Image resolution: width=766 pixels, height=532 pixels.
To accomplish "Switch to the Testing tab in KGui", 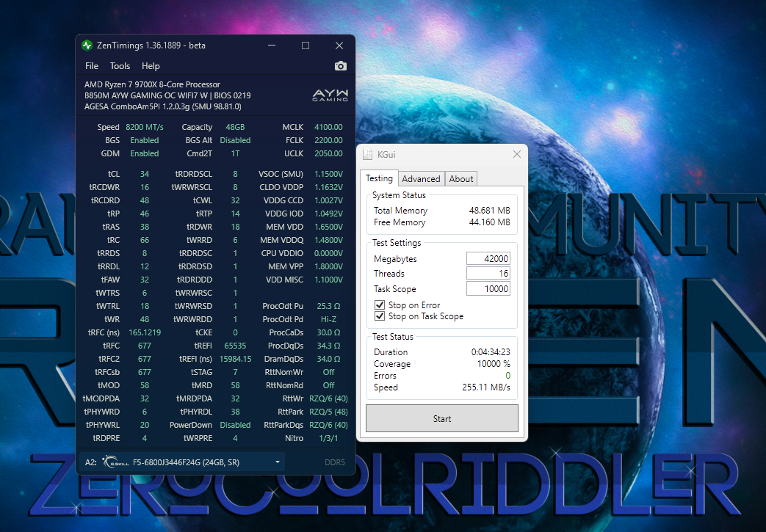I will click(x=379, y=178).
